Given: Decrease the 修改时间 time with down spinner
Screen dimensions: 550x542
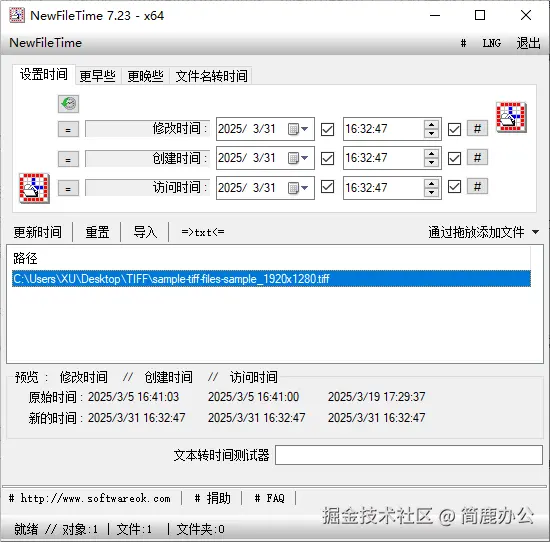Looking at the screenshot, I should point(431,134).
